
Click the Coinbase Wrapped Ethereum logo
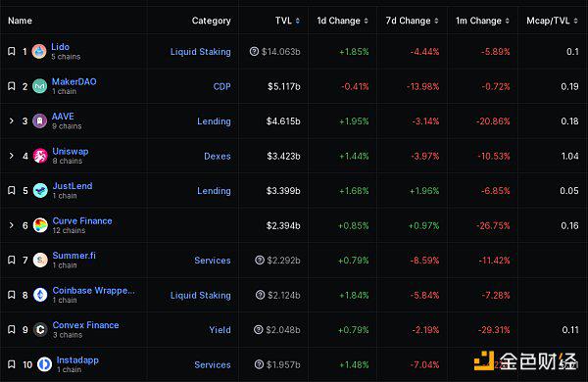[40, 295]
